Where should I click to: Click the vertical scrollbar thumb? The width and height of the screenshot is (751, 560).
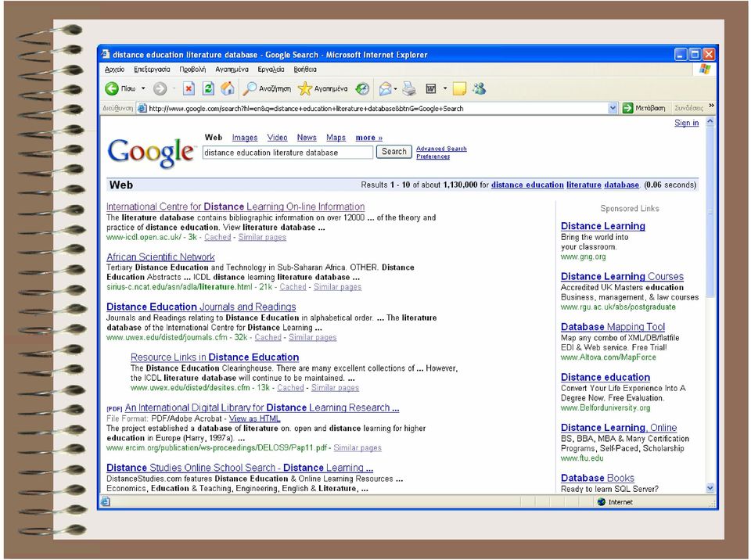click(710, 211)
